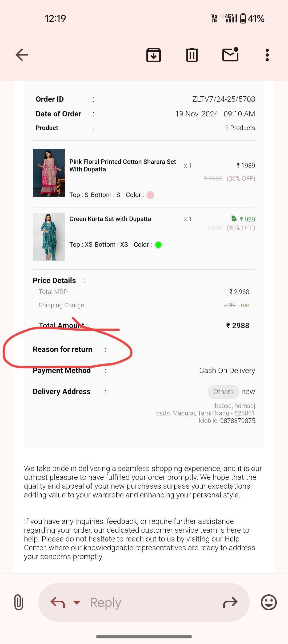Tap the pink color swatch
The height and width of the screenshot is (644, 288).
click(x=150, y=195)
